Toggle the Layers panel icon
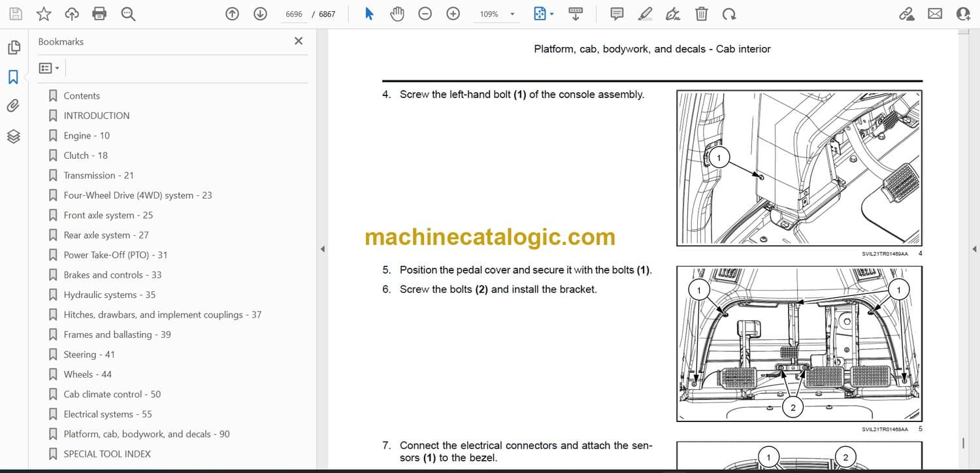The image size is (980, 473). 13,136
